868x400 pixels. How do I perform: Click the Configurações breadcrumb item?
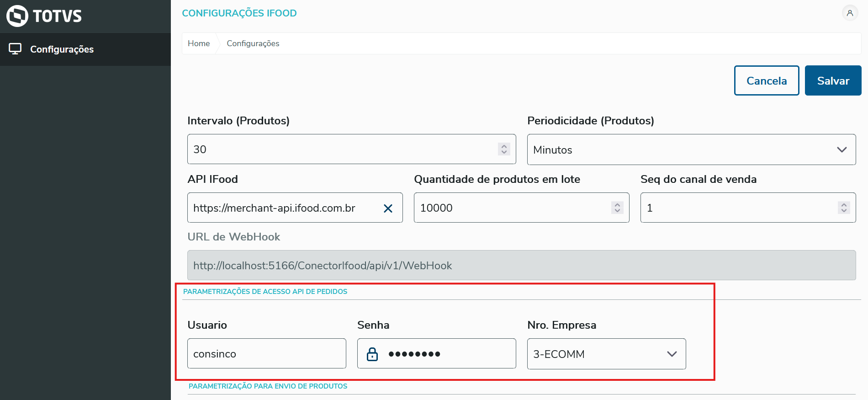pyautogui.click(x=253, y=43)
